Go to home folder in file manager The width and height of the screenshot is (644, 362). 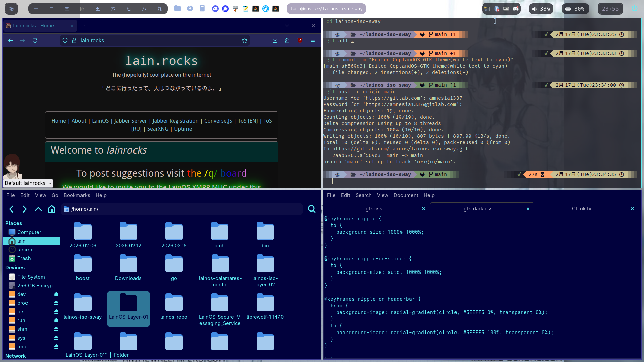click(52, 209)
